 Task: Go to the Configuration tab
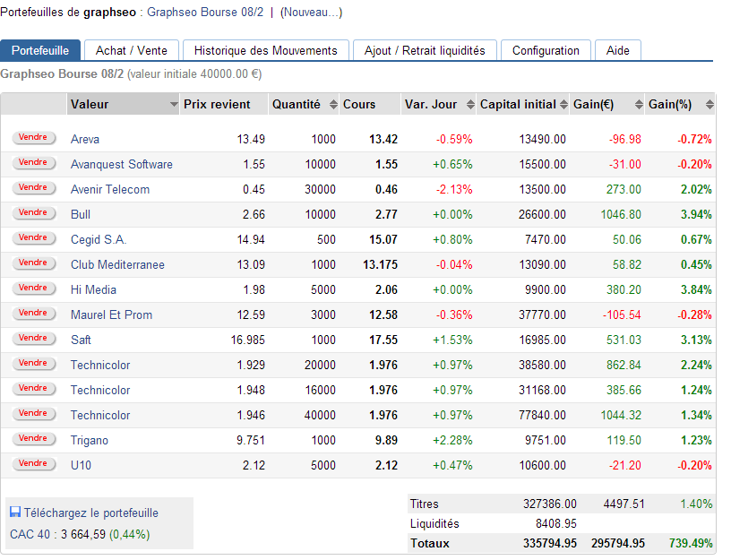(546, 50)
